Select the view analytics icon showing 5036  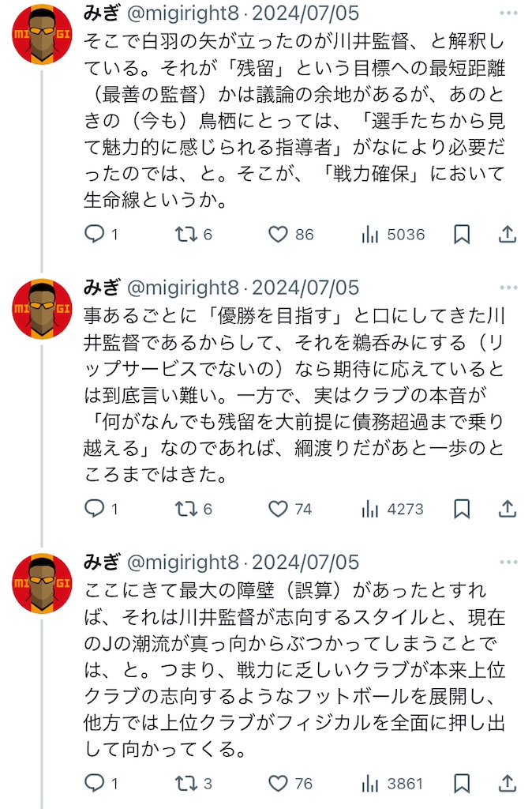coord(369,234)
